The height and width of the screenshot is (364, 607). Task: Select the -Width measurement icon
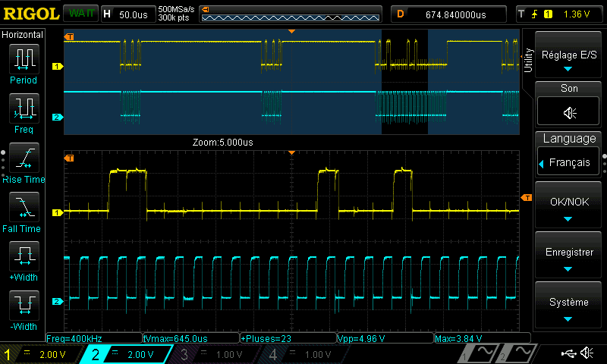click(x=24, y=305)
